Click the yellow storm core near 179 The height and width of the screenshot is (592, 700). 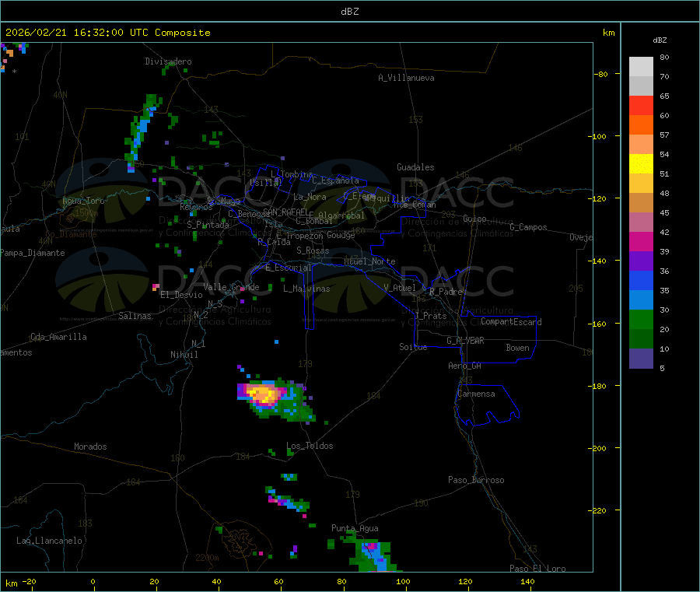click(x=263, y=394)
